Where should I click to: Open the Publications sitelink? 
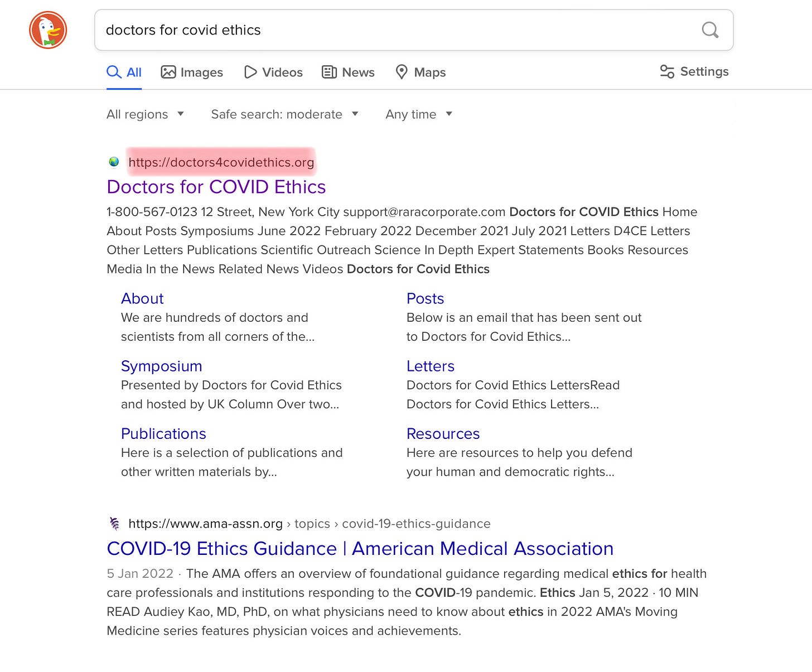click(163, 434)
